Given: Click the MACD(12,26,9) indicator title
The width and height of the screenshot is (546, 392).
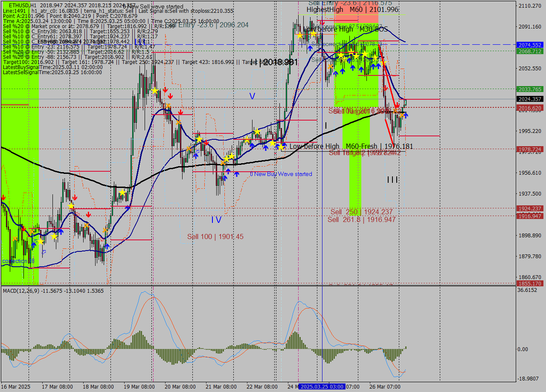Looking at the screenshot, I should point(27,291).
